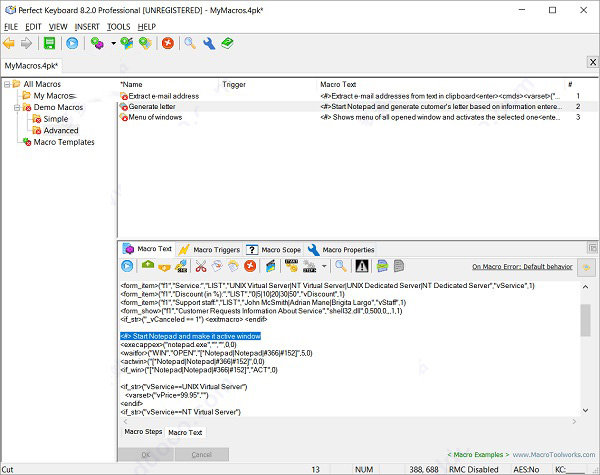The image size is (600, 475).
Task: Click the start recording gear icon
Action: point(292,266)
